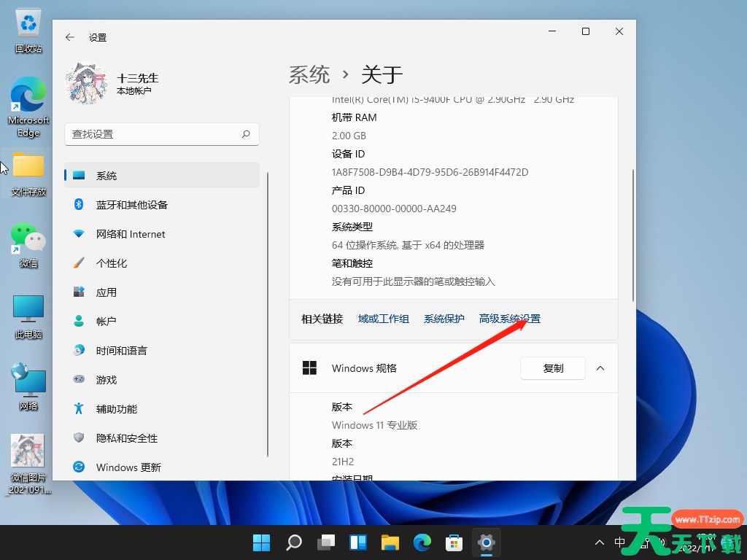Click the 十三先生 account profile picture
The height and width of the screenshot is (560, 747).
87,84
